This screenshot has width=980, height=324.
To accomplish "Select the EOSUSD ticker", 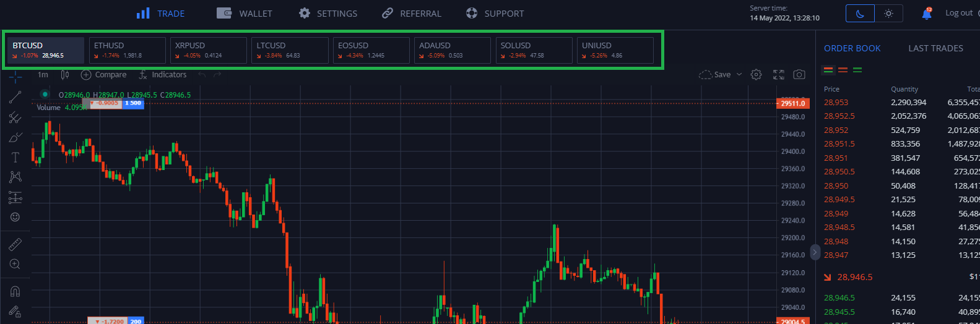I will (x=371, y=50).
